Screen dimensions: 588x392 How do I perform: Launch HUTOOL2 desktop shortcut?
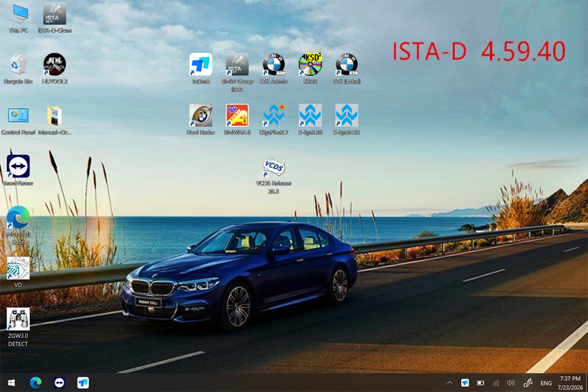pyautogui.click(x=55, y=69)
